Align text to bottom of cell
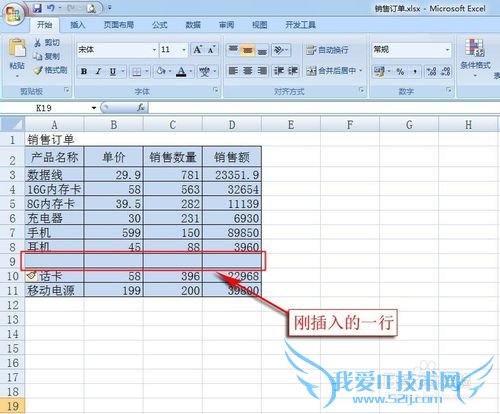Viewport: 500px width, 414px height. click(262, 50)
